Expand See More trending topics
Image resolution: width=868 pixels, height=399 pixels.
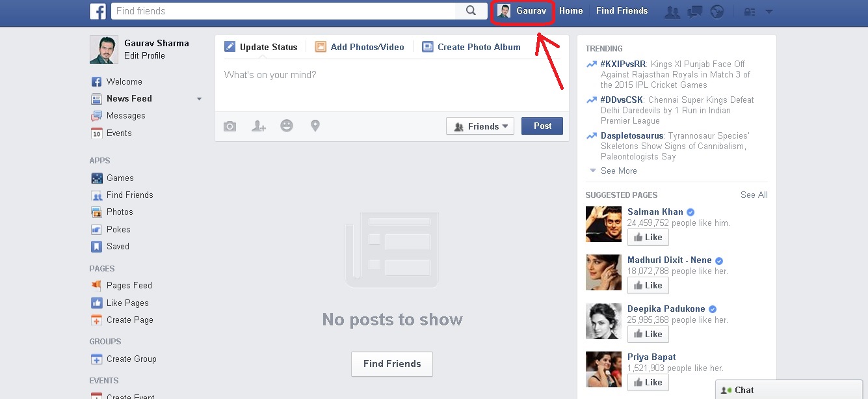tap(618, 171)
